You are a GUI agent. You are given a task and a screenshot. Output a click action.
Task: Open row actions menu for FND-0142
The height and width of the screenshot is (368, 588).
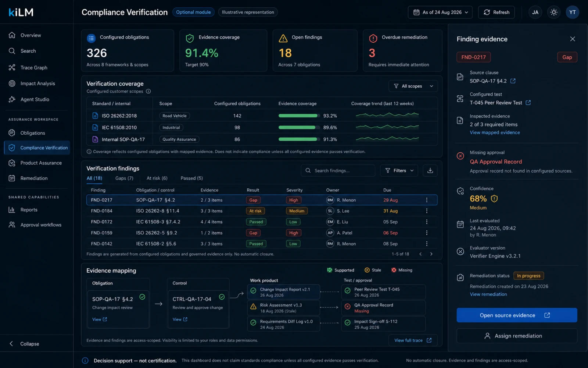click(x=427, y=244)
